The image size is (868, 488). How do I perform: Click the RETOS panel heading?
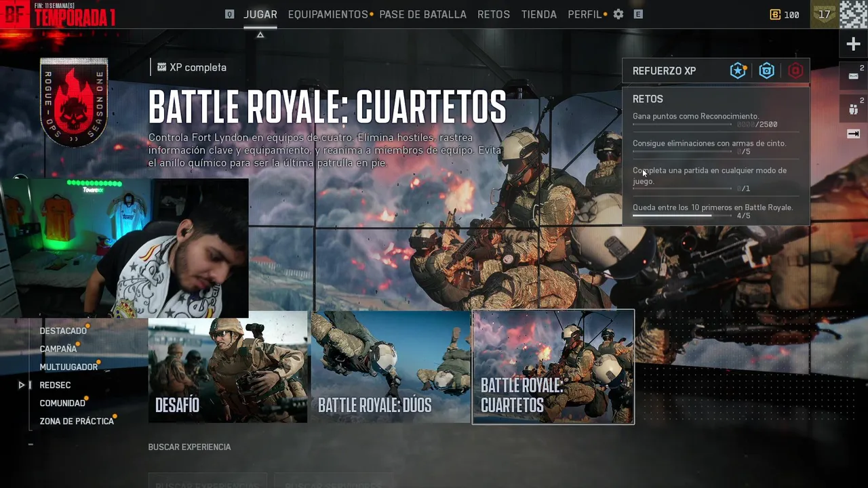pyautogui.click(x=648, y=99)
